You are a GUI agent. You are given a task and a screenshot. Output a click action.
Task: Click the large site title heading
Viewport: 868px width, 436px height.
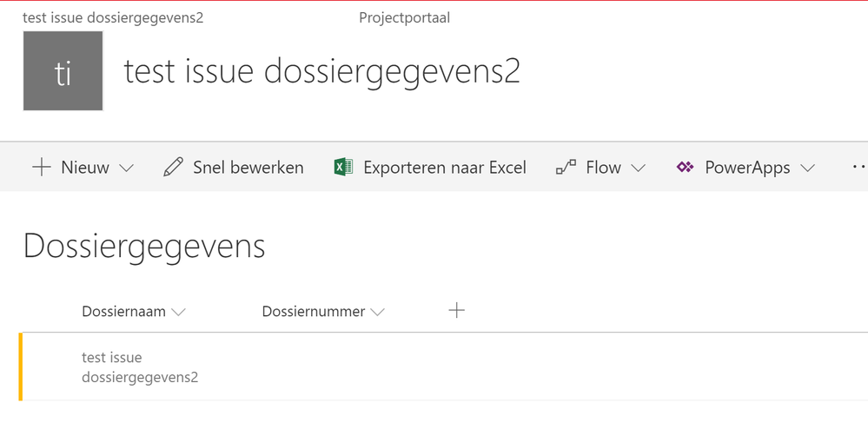tap(322, 72)
